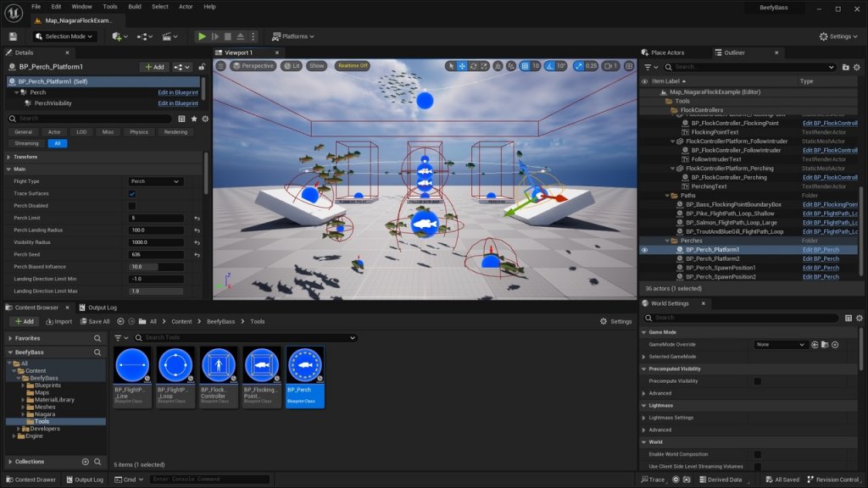Screen dimensions: 868x488
Task: Click Edit in Blueprint link for PerchVisibility
Action: tap(178, 103)
